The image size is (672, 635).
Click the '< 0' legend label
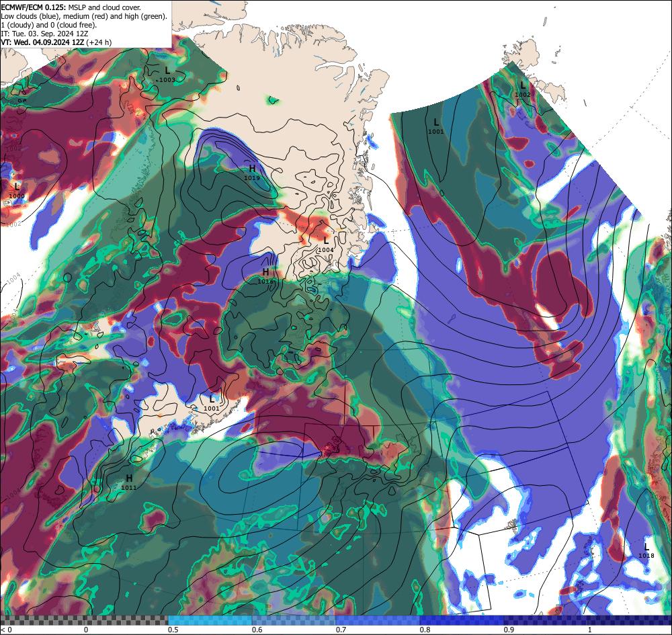coord(5,630)
